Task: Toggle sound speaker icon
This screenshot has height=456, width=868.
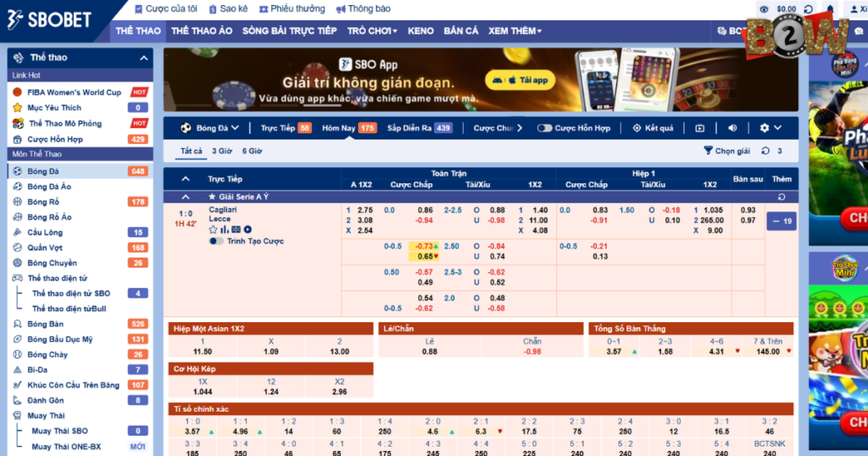Action: (732, 128)
